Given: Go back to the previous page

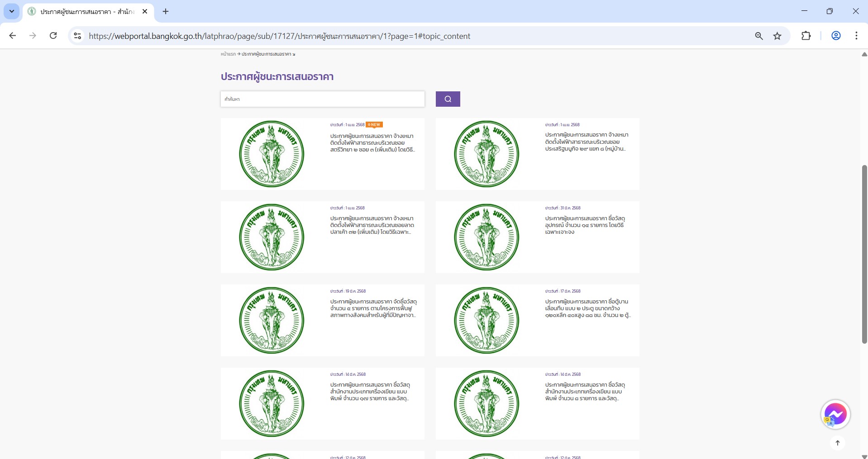Looking at the screenshot, I should pos(13,36).
